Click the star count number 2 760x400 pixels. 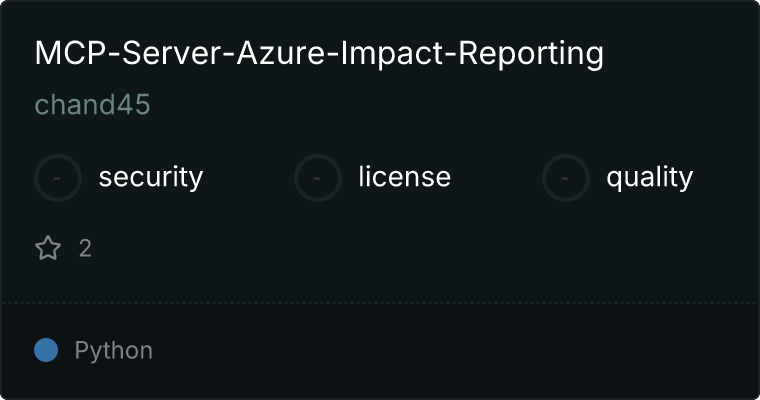[x=85, y=248]
